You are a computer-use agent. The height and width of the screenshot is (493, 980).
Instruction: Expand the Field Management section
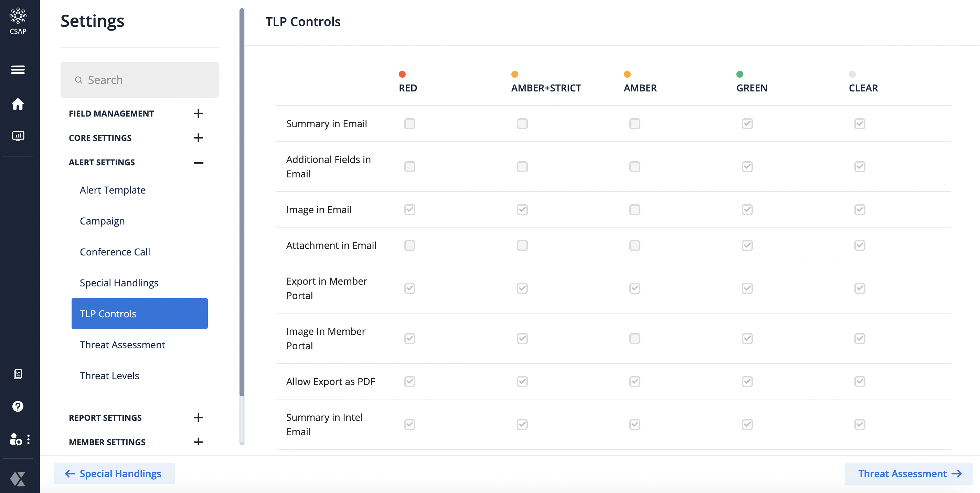(x=198, y=113)
